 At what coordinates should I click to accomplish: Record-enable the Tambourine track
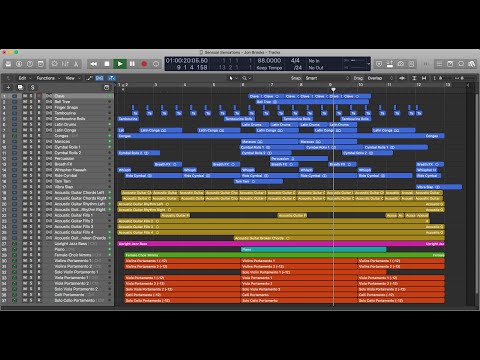coord(39,113)
